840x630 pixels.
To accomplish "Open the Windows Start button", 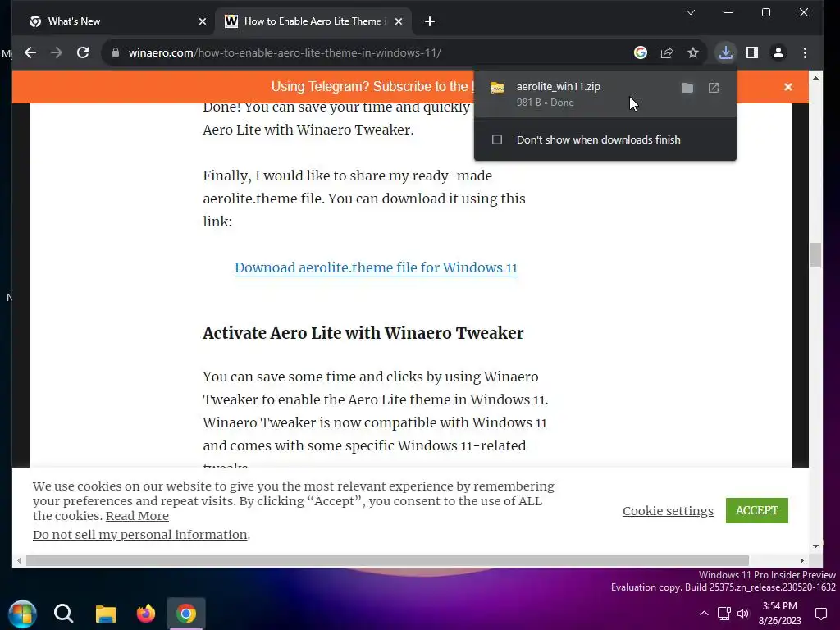I will tap(22, 614).
